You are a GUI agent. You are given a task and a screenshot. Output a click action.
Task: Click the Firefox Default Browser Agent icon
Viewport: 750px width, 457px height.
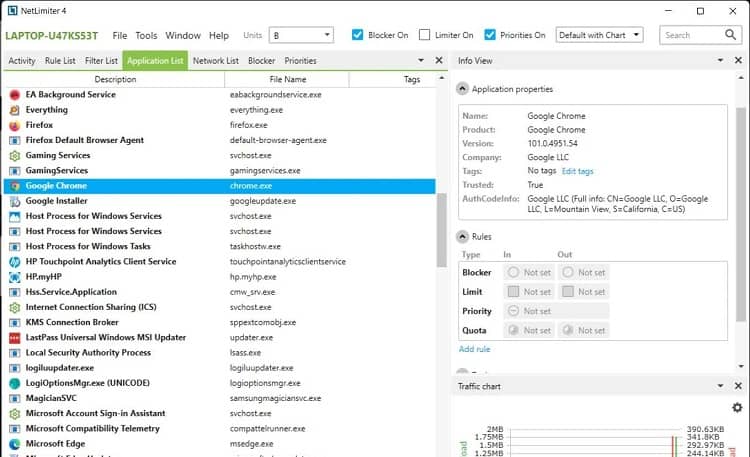coord(15,140)
